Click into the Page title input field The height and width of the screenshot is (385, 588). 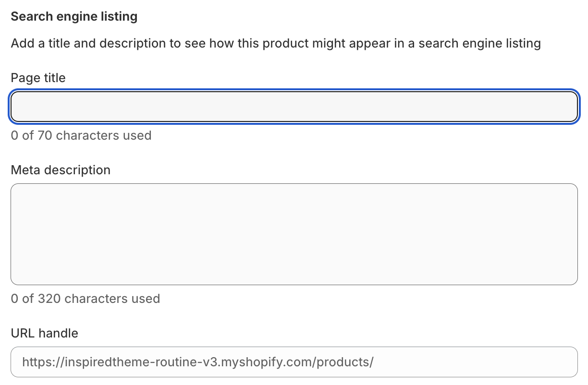tap(294, 107)
